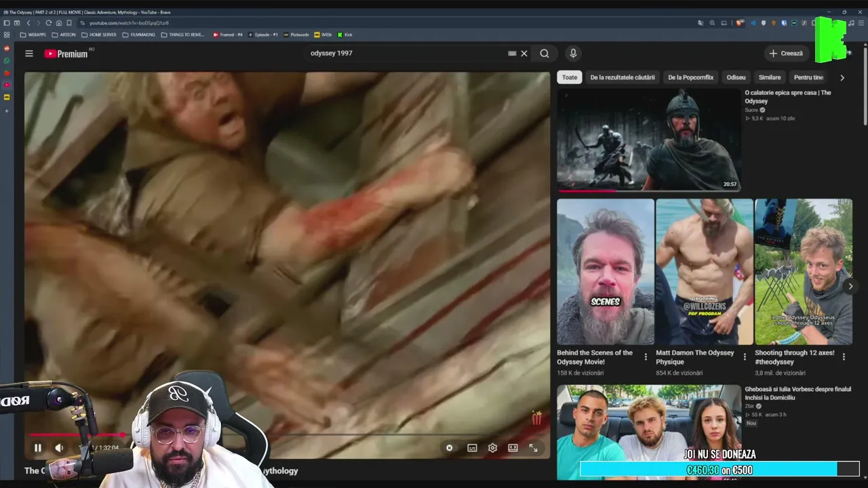
Task: Select the 'Toate' filter chip
Action: pyautogui.click(x=570, y=77)
